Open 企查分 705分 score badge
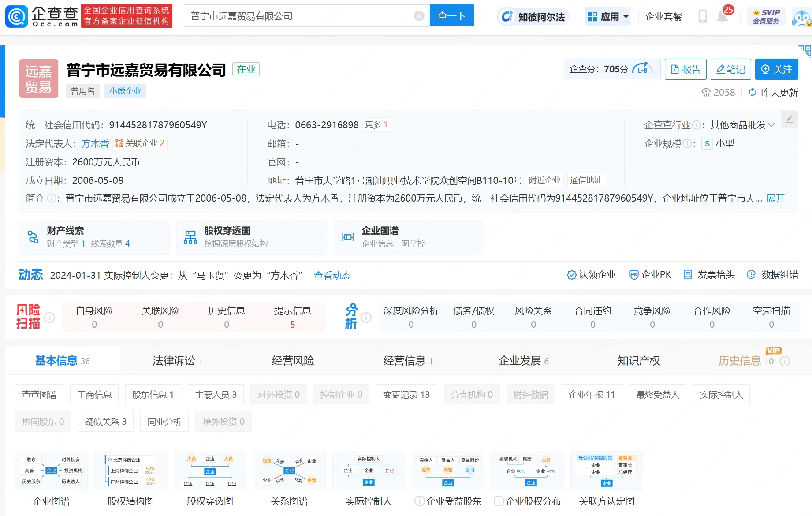The width and height of the screenshot is (812, 516). [x=612, y=69]
